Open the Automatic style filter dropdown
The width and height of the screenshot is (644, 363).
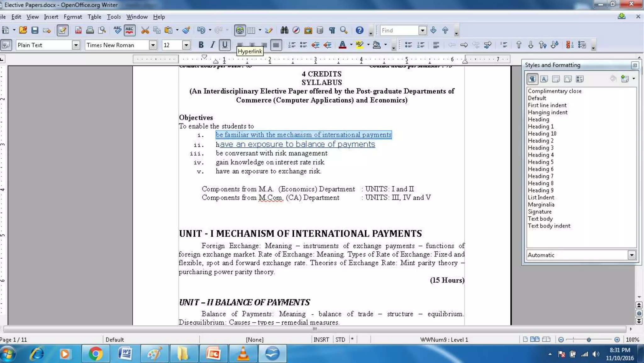point(631,255)
